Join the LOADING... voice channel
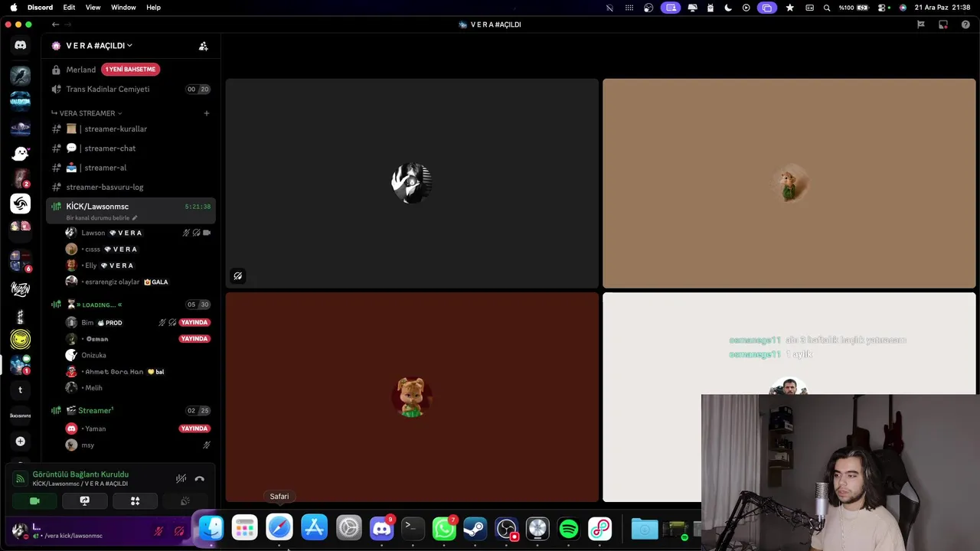The width and height of the screenshot is (980, 551). pos(131,305)
